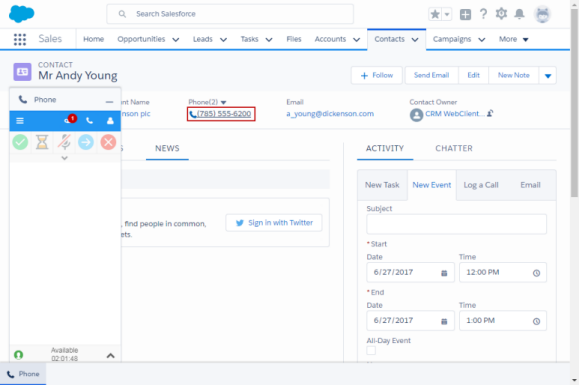This screenshot has width=579, height=385.
Task: Select the Log a Call tab
Action: tap(481, 185)
